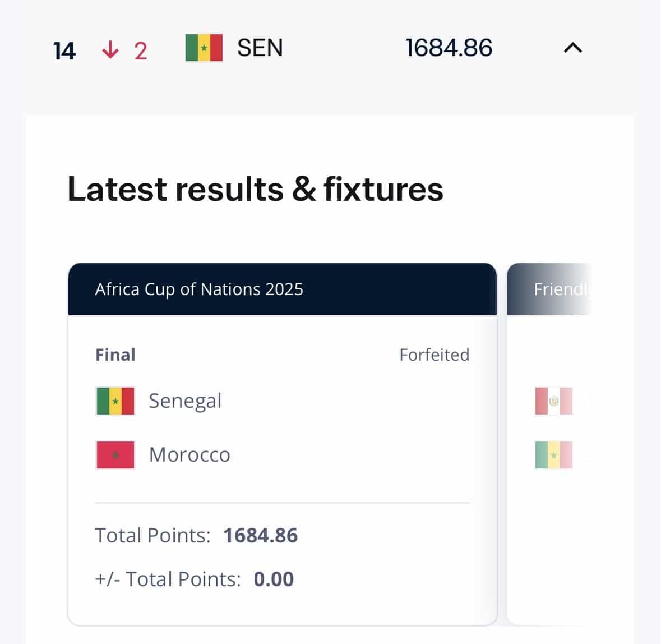
Task: Toggle the Final stage label
Action: 114,355
